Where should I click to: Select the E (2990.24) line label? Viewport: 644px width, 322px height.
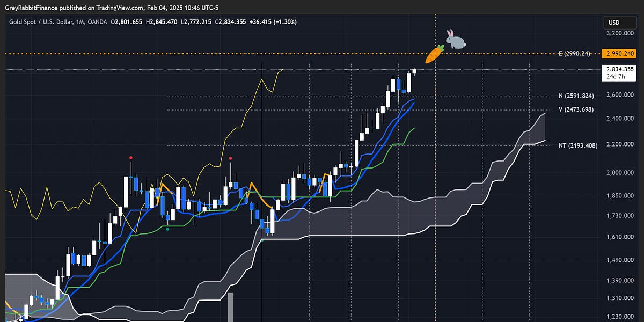(x=574, y=53)
